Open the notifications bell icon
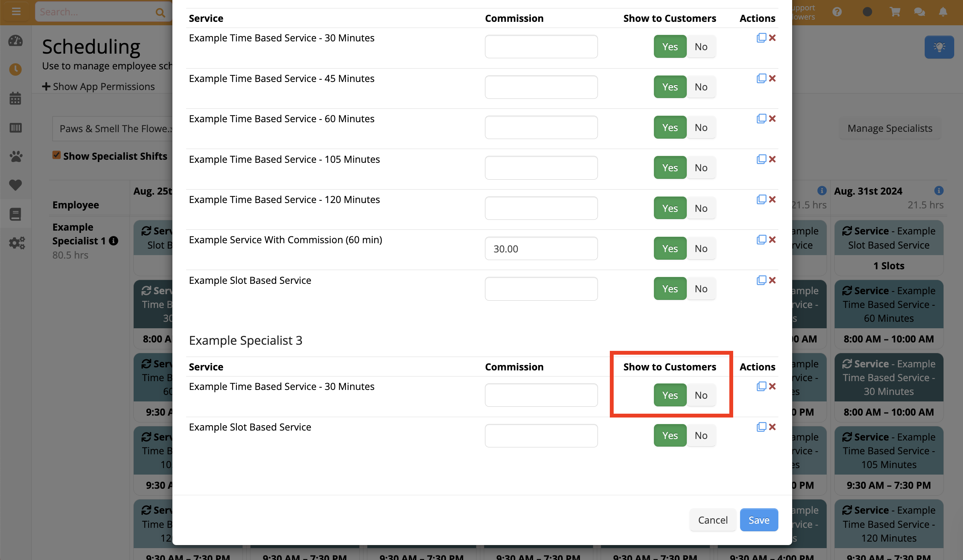 [943, 12]
